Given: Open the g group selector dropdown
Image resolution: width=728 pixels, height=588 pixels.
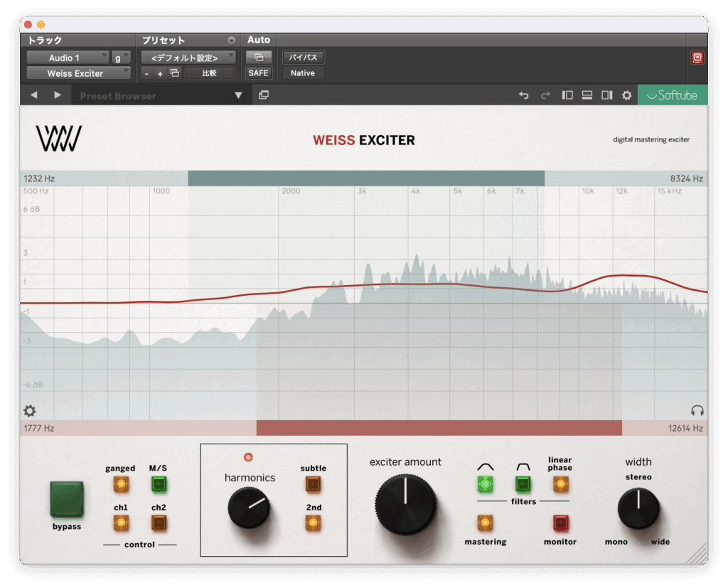Looking at the screenshot, I should click(121, 58).
